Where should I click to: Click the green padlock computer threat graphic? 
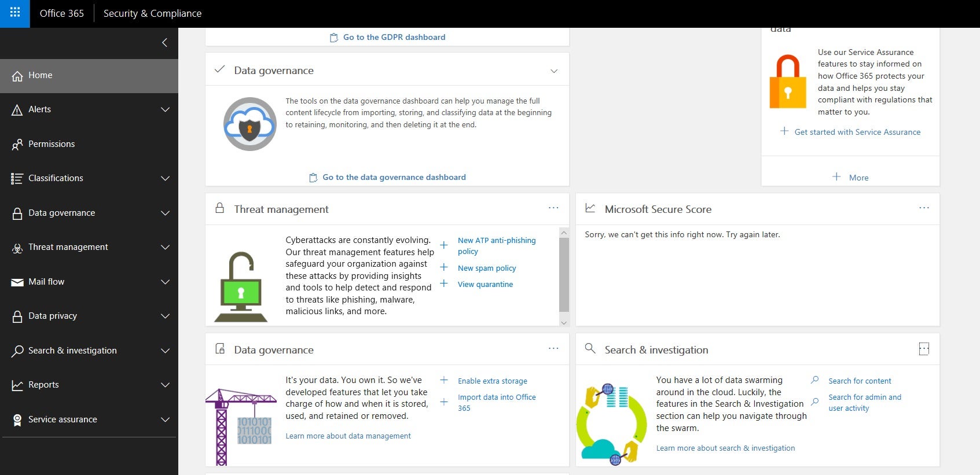tap(241, 287)
